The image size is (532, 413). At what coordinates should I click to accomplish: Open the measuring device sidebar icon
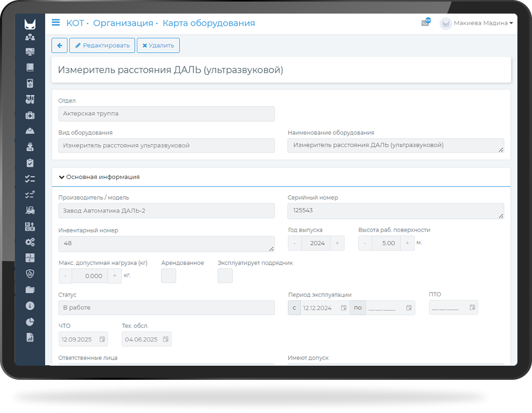pos(30,84)
